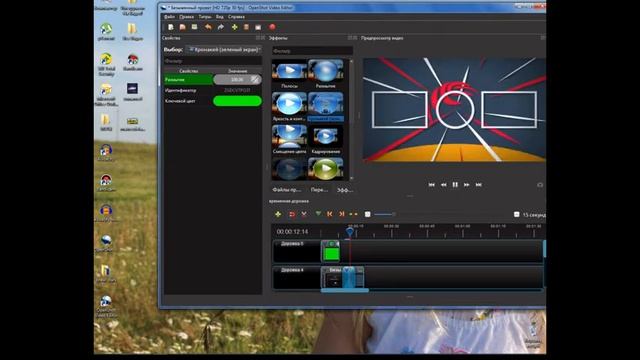Pause the video preview
This screenshot has width=640, height=360.
tap(455, 185)
